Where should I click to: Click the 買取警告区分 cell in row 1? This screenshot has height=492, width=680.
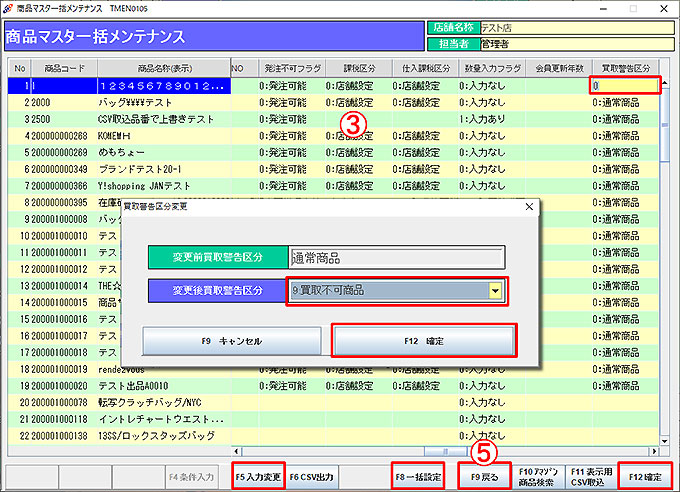point(624,86)
